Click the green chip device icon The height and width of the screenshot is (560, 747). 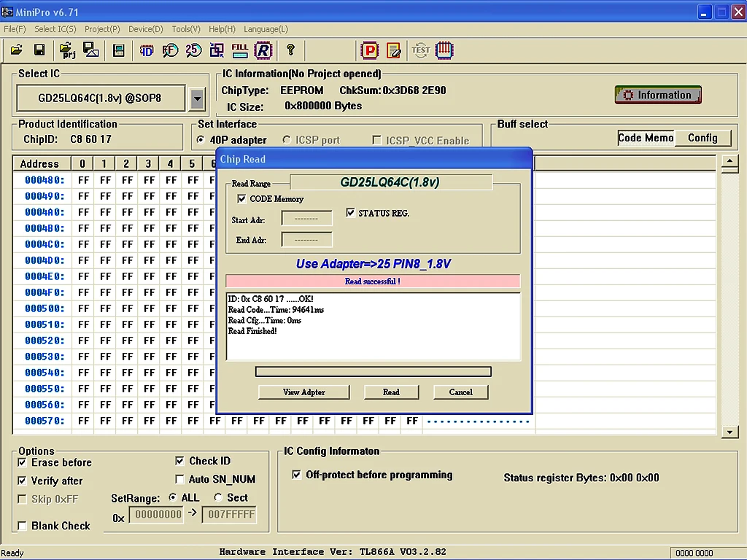pos(119,50)
